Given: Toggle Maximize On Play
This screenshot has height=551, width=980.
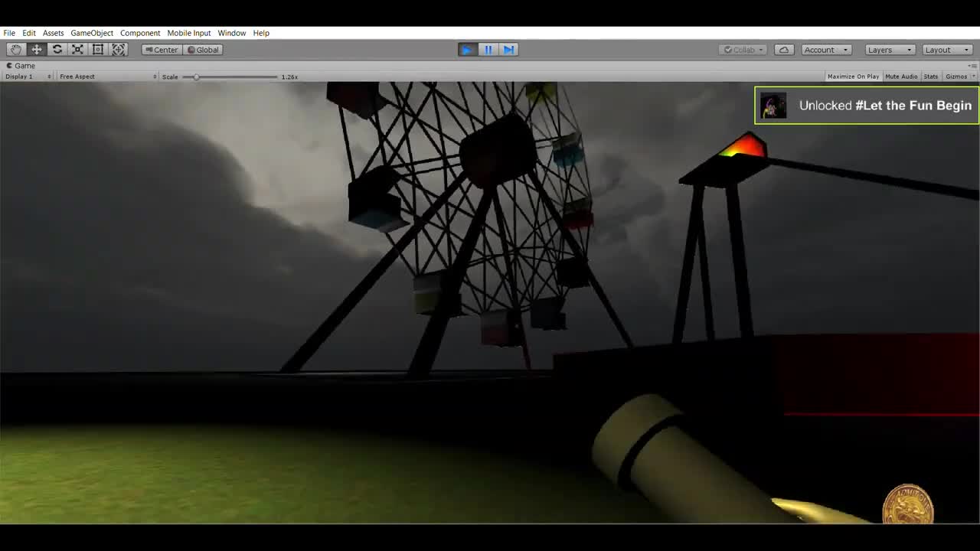Looking at the screenshot, I should [853, 77].
